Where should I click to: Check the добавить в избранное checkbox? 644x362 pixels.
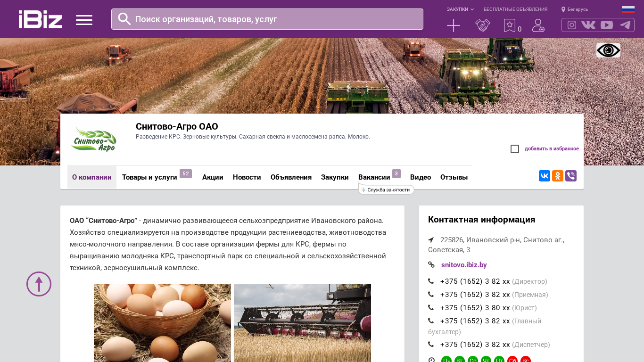click(x=515, y=149)
